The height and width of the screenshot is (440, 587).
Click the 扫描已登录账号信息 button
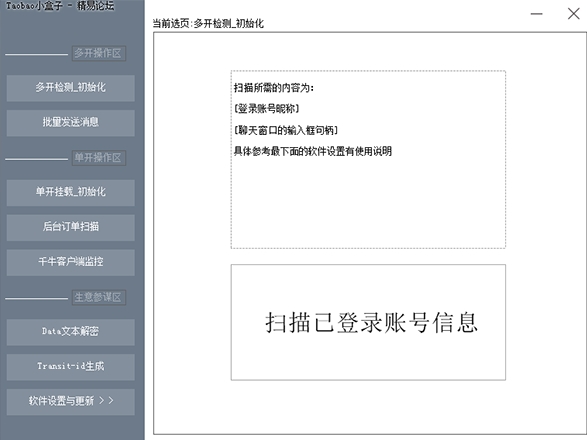tap(368, 322)
